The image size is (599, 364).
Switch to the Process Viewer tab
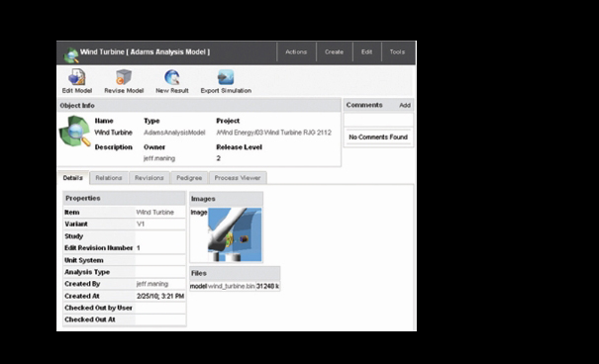coord(238,178)
